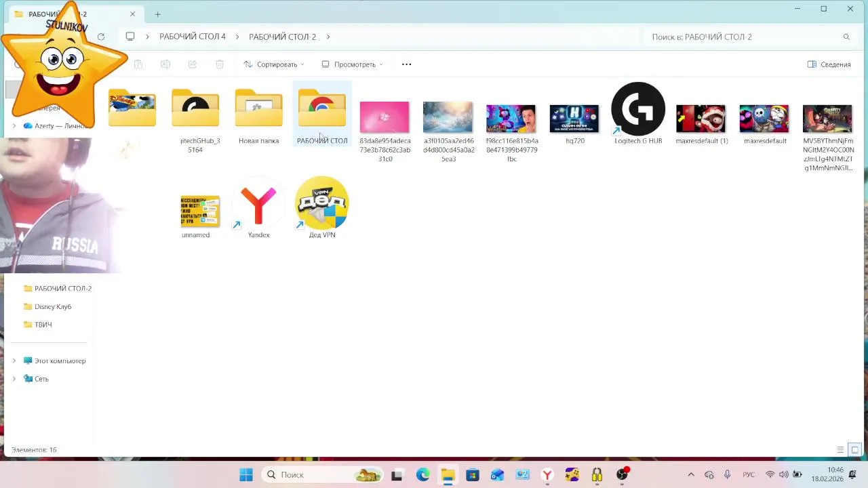Expand the Сеть tree node
868x488 pixels.
point(14,379)
